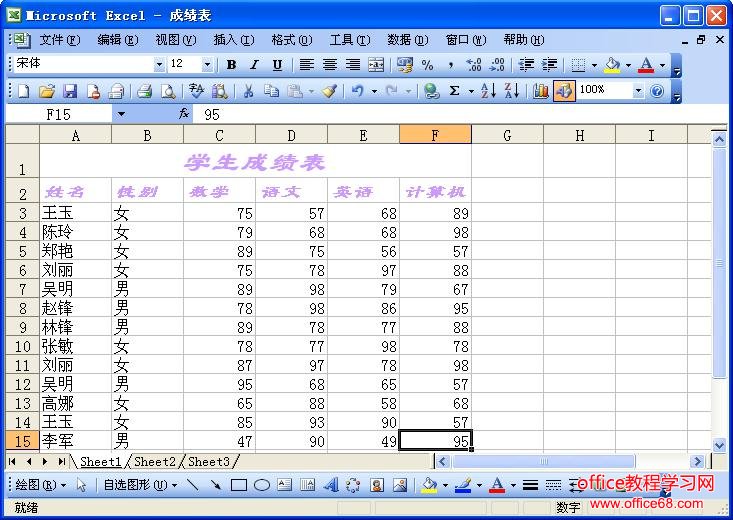
Task: Increase the cell indent
Action: coord(549,65)
